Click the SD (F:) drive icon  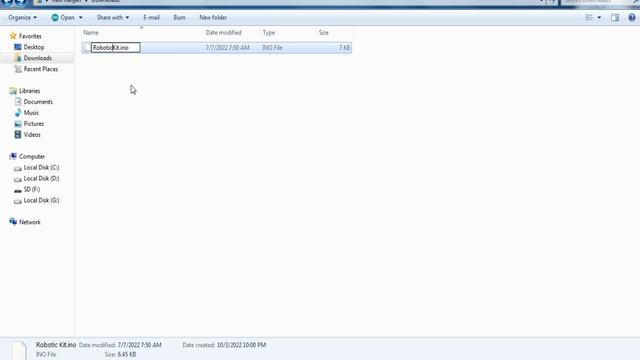[x=18, y=190]
